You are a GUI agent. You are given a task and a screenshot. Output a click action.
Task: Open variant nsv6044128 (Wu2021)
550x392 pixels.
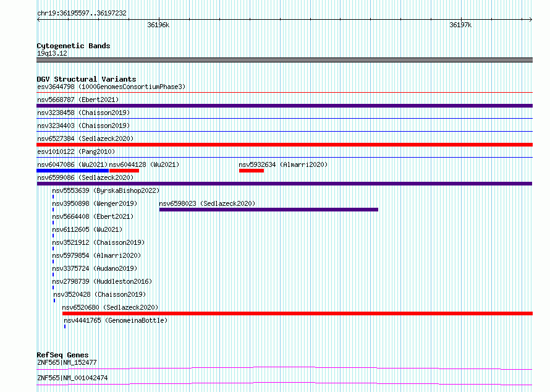pos(144,164)
